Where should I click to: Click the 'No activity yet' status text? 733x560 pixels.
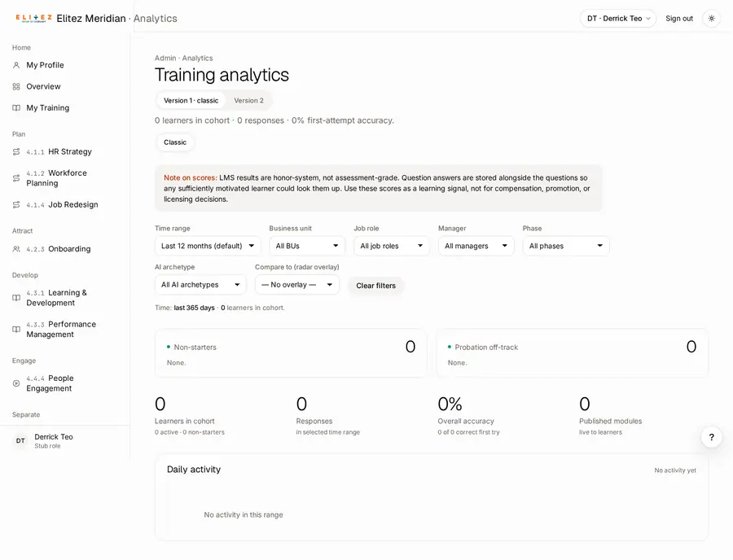(x=675, y=470)
